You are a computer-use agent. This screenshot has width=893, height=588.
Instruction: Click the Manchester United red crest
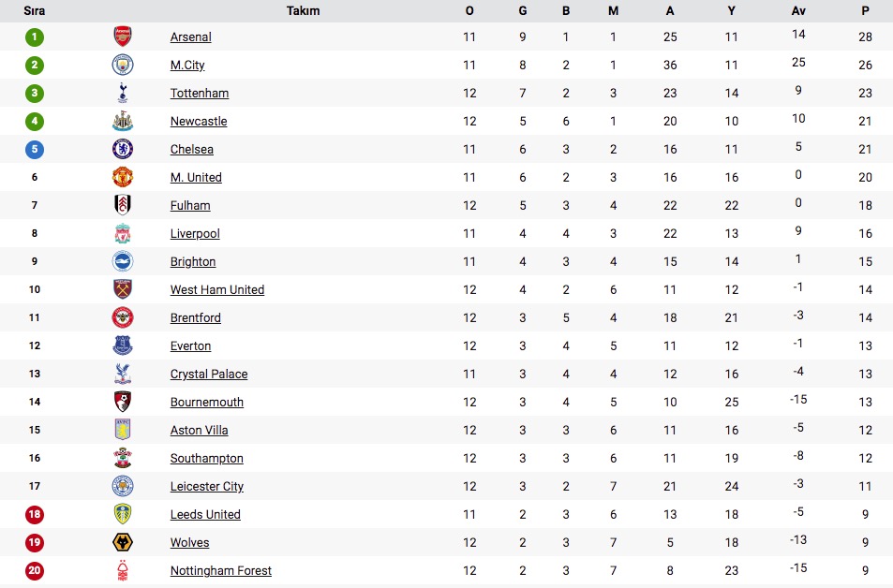point(123,177)
